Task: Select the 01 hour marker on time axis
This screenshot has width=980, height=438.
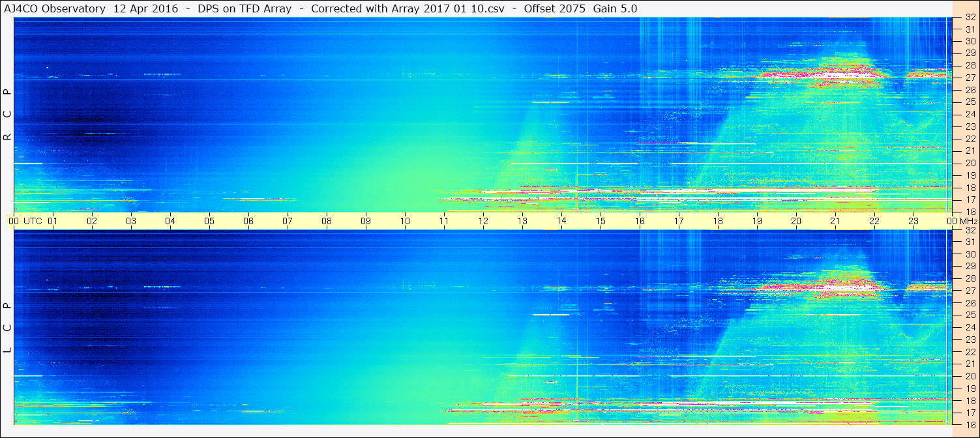Action: click(x=53, y=221)
